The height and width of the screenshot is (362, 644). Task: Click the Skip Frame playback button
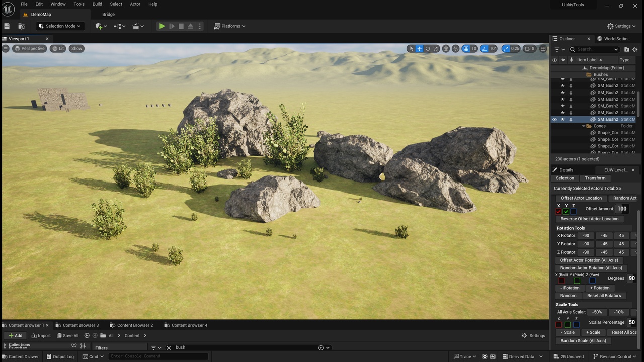[x=172, y=26]
